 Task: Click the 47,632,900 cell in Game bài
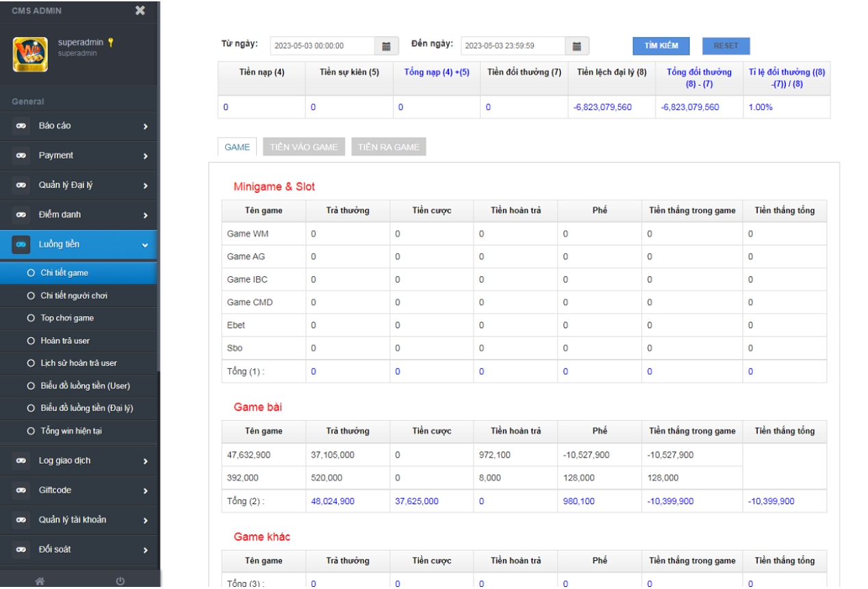pos(248,455)
